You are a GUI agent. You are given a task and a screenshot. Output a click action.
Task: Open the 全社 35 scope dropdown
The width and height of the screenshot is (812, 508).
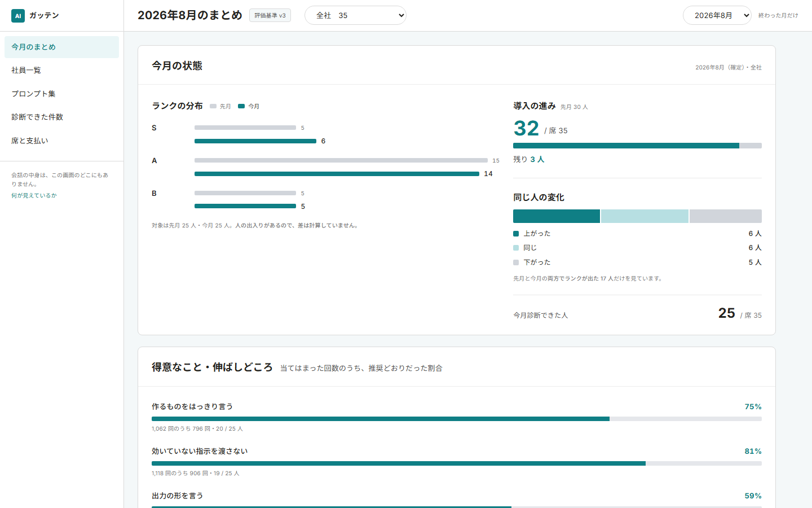pyautogui.click(x=355, y=15)
